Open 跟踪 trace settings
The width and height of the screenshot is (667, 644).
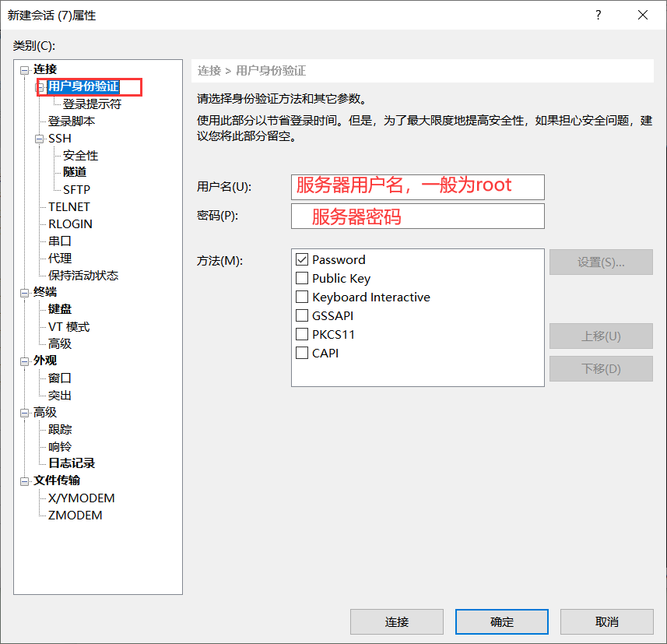(60, 430)
